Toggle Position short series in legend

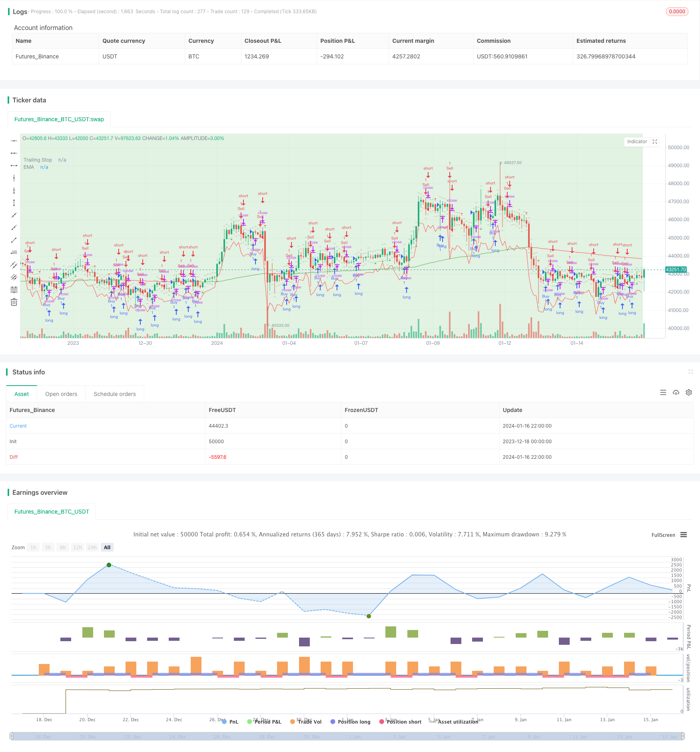[x=400, y=722]
